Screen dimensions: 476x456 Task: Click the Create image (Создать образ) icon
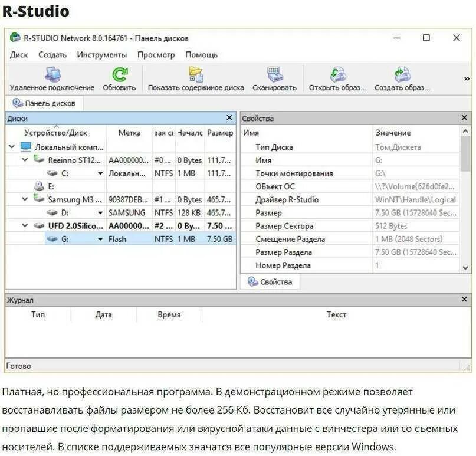coord(402,74)
